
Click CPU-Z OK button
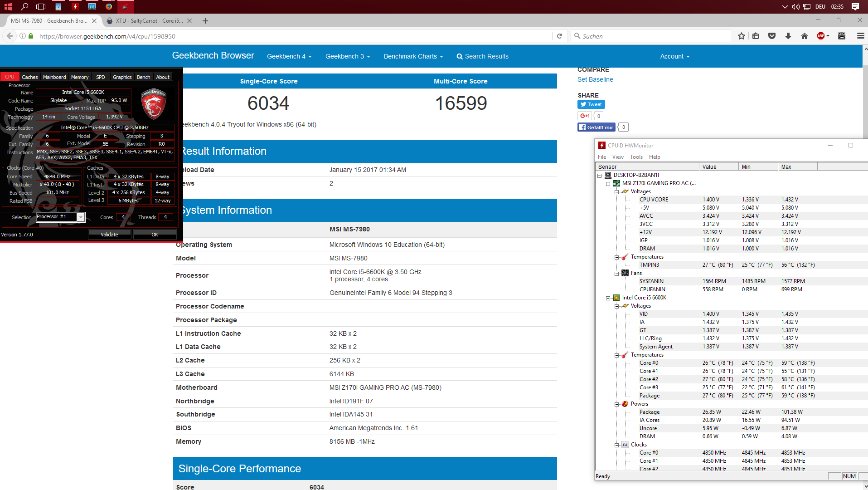pos(155,235)
